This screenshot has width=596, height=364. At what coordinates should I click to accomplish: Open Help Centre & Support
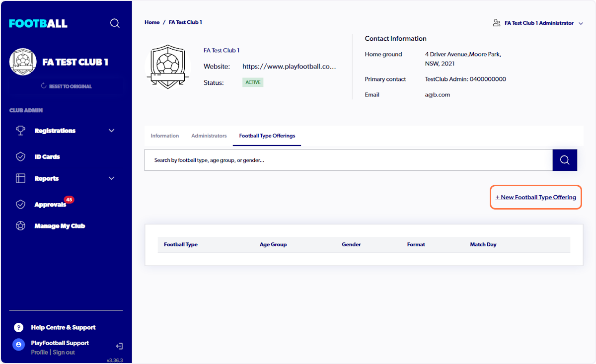pos(63,327)
